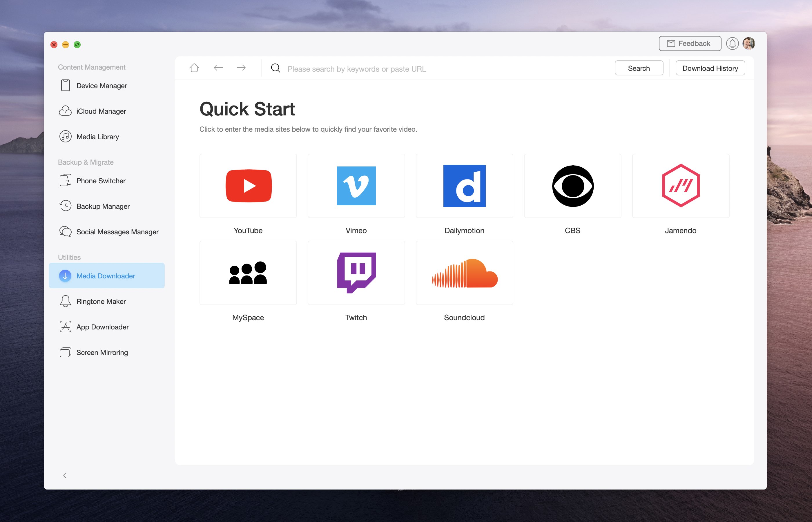Collapse the sidebar with the chevron
The width and height of the screenshot is (812, 522).
[x=65, y=475]
